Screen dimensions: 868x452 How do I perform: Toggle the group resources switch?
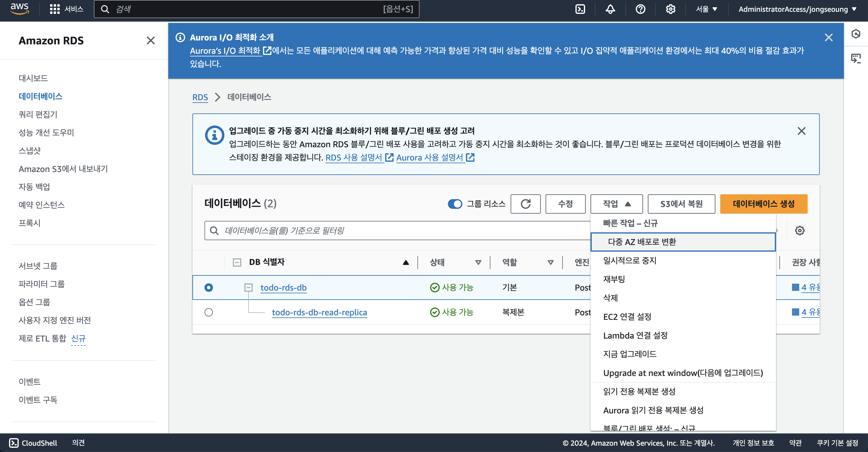coord(455,204)
